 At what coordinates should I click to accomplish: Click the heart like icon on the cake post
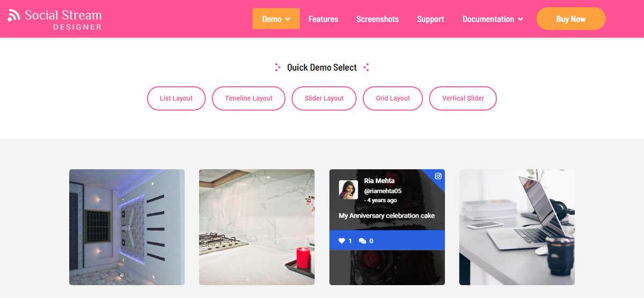tap(342, 241)
